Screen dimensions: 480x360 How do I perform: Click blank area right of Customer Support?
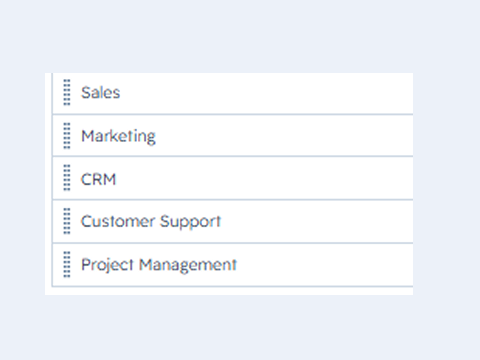(x=317, y=222)
